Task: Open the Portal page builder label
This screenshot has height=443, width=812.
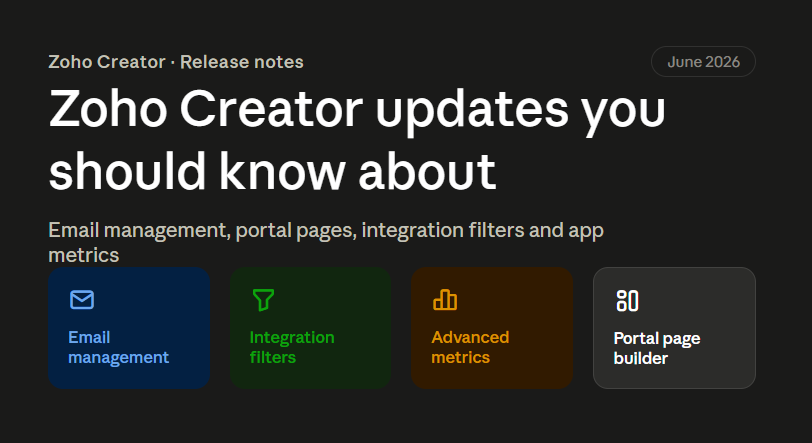Action: point(657,348)
